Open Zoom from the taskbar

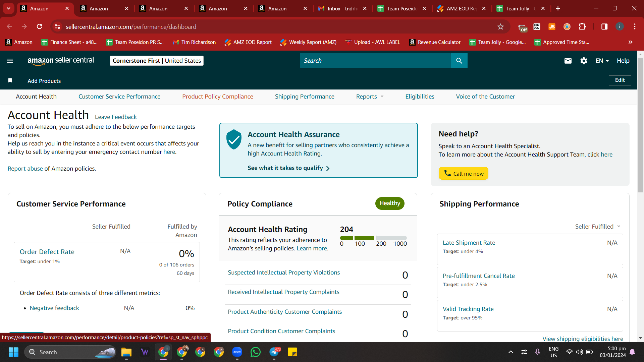[237, 352]
